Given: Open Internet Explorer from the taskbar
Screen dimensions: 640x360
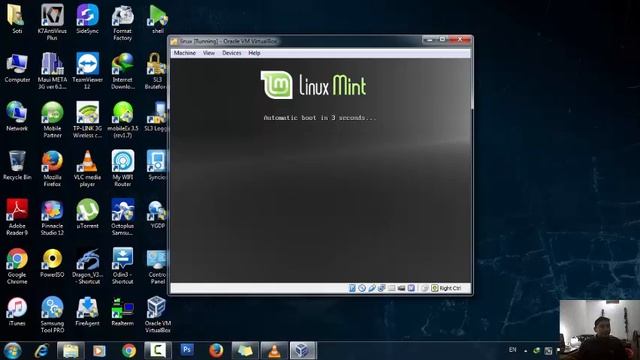Looking at the screenshot, I should point(41,351).
